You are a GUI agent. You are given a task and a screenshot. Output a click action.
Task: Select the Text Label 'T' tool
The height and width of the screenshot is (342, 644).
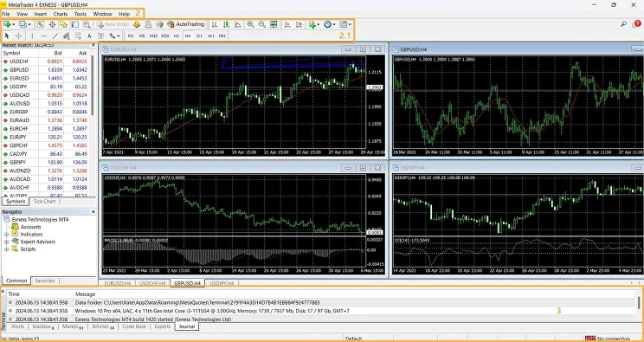[100, 35]
